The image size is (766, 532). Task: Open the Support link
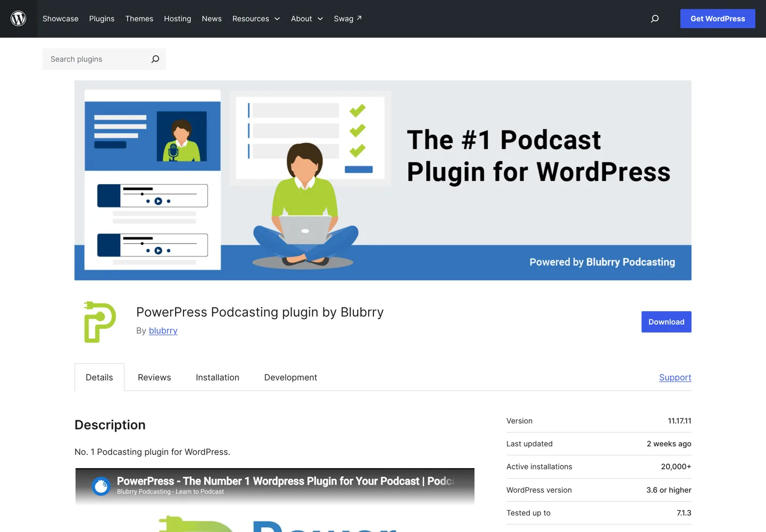pos(675,377)
